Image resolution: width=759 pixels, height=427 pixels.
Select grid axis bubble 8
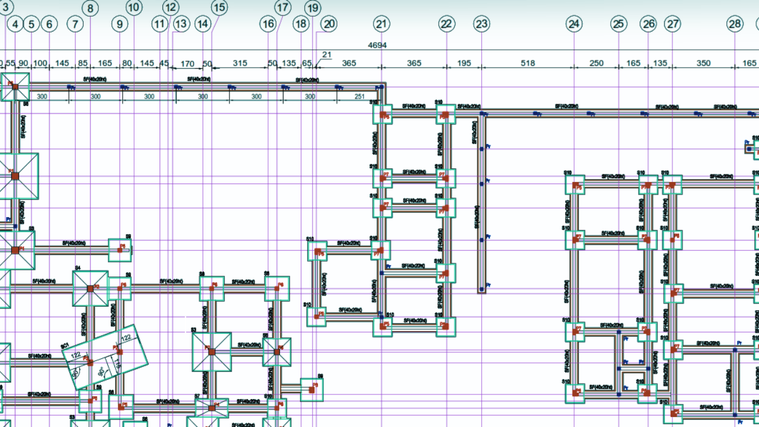pyautogui.click(x=91, y=8)
